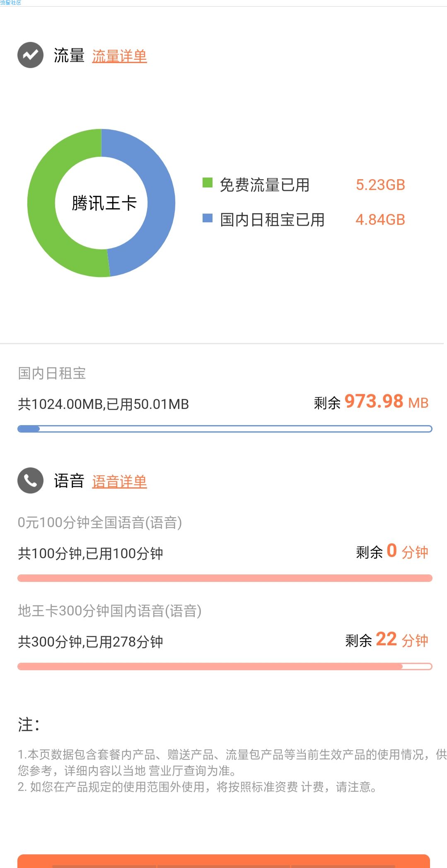Open the 流量详单 link
Viewport: 447px width, 868px height.
pyautogui.click(x=119, y=56)
